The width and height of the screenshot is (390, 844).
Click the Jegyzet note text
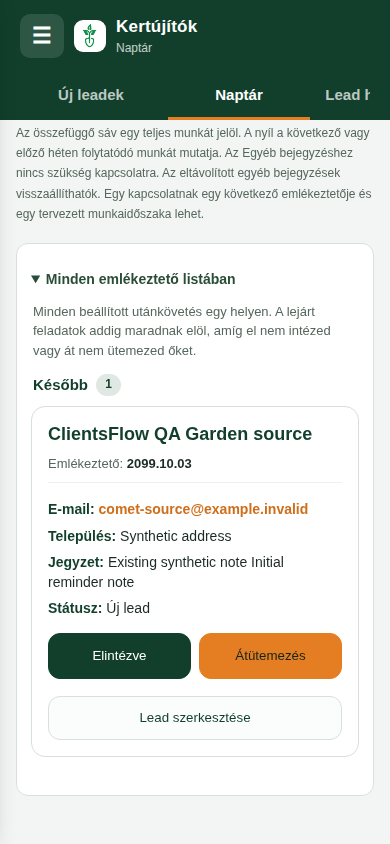click(166, 572)
